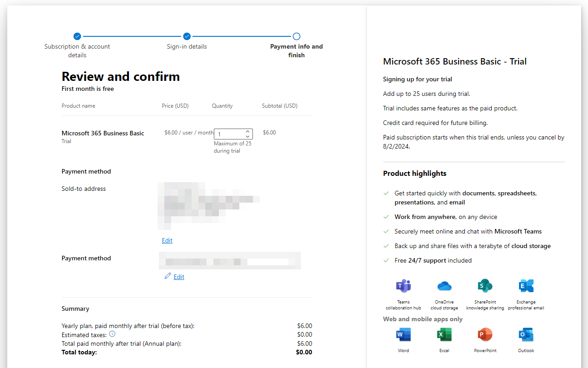
Task: Click the Exchange professional email icon
Action: [x=526, y=286]
